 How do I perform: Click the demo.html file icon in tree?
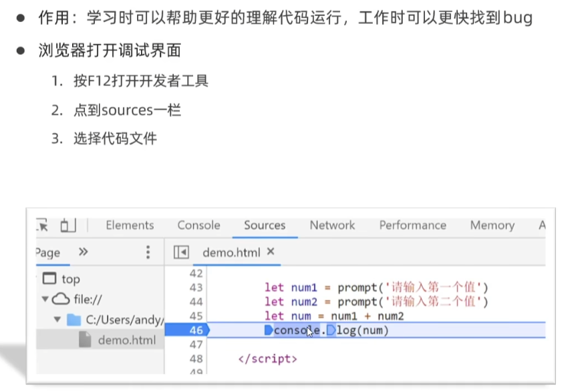pyautogui.click(x=85, y=339)
